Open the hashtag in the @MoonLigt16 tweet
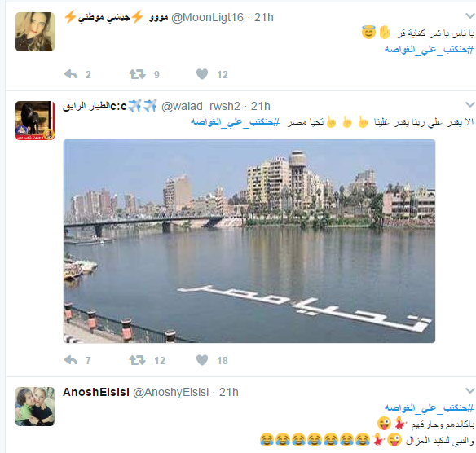 pyautogui.click(x=429, y=49)
